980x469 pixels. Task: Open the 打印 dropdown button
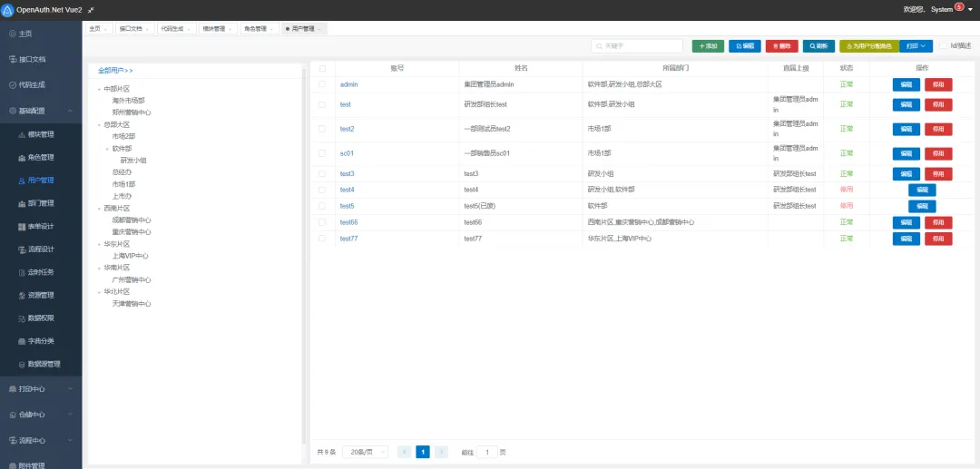(x=916, y=46)
